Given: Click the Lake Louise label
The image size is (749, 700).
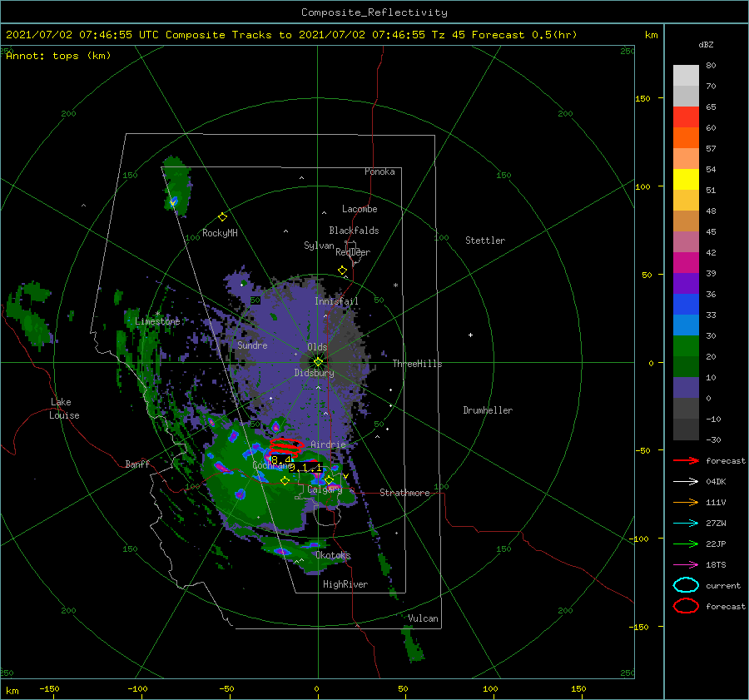Looking at the screenshot, I should (x=64, y=409).
